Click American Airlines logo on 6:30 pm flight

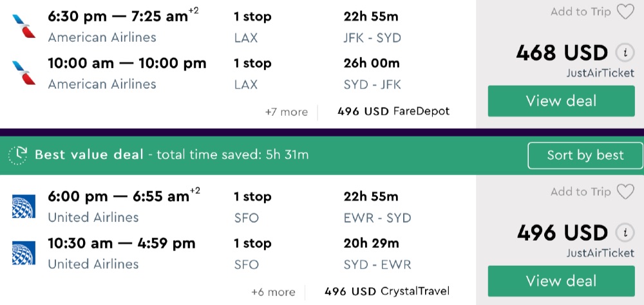(24, 26)
